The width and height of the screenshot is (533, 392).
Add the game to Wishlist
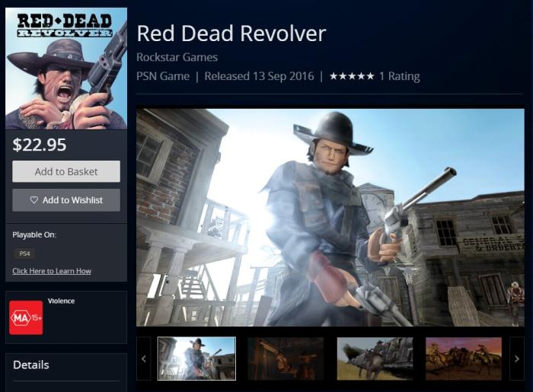[66, 200]
